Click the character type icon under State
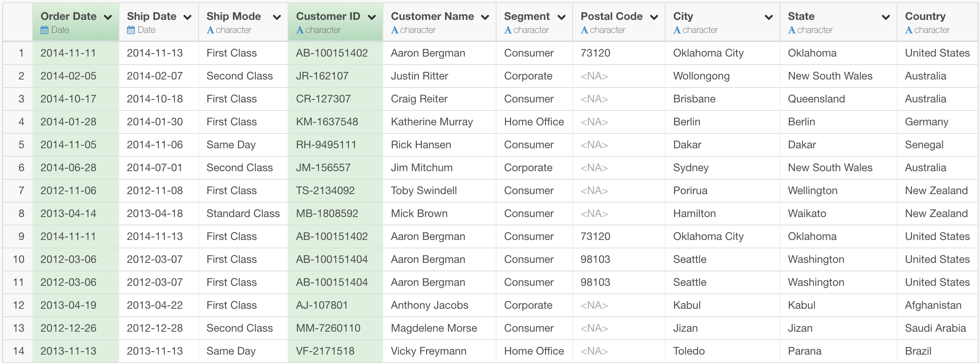980x363 pixels. 791,30
